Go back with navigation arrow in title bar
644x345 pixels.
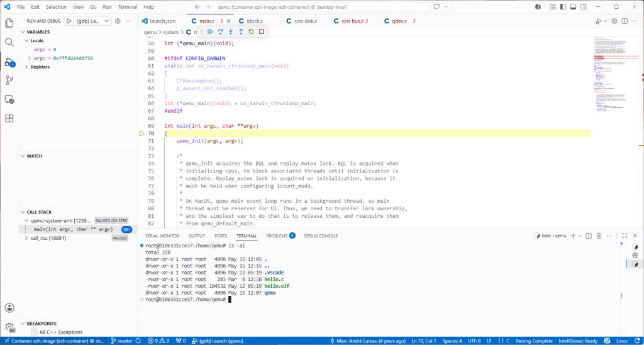pos(197,6)
